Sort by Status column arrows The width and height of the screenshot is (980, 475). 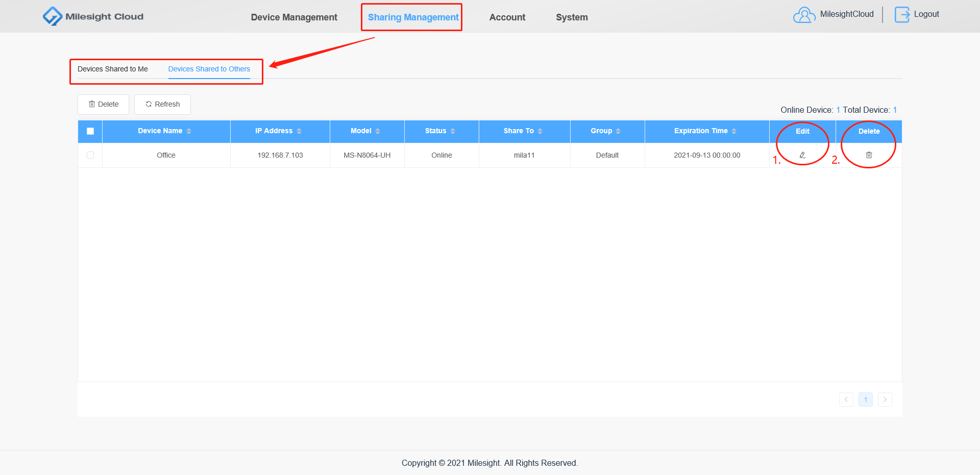coord(453,131)
